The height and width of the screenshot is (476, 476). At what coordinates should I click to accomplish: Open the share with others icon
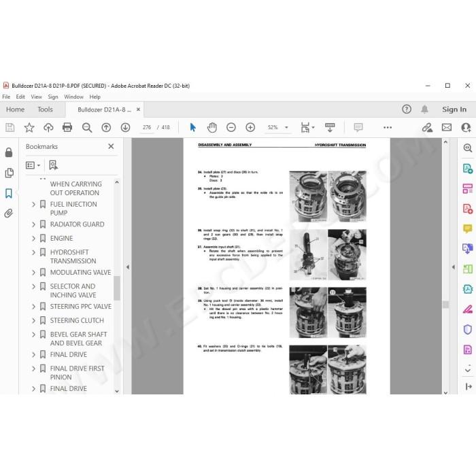click(x=466, y=127)
